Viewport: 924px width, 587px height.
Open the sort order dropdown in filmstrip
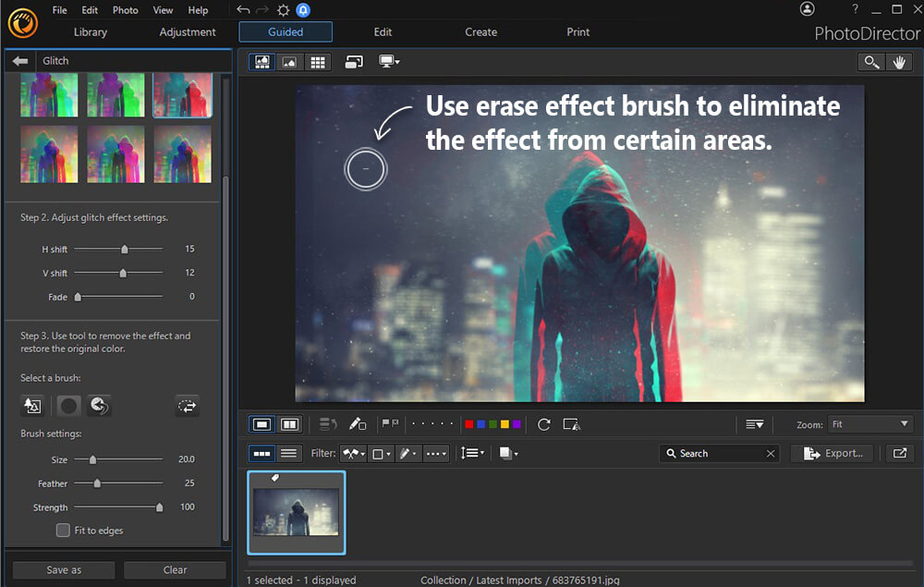click(470, 453)
